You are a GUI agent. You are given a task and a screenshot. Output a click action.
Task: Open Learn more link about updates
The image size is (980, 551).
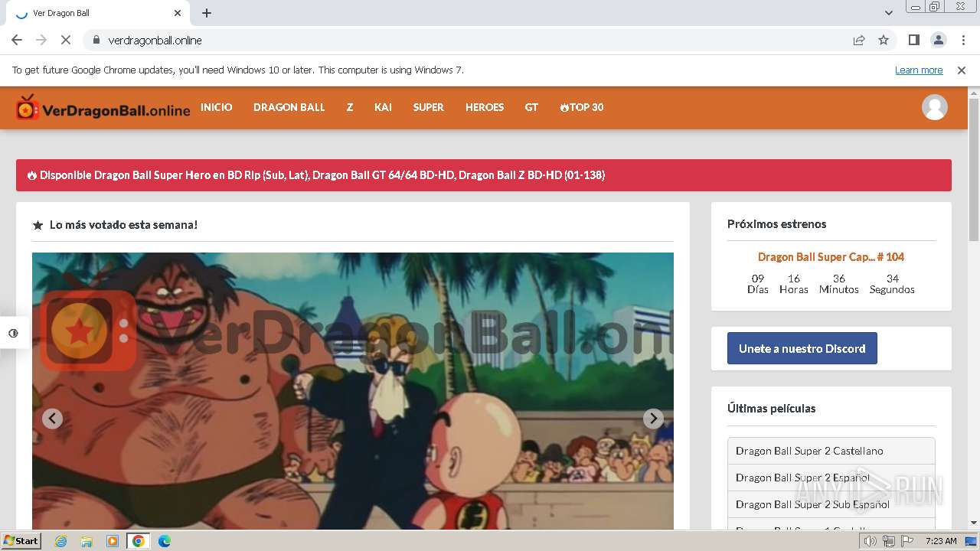(x=919, y=70)
